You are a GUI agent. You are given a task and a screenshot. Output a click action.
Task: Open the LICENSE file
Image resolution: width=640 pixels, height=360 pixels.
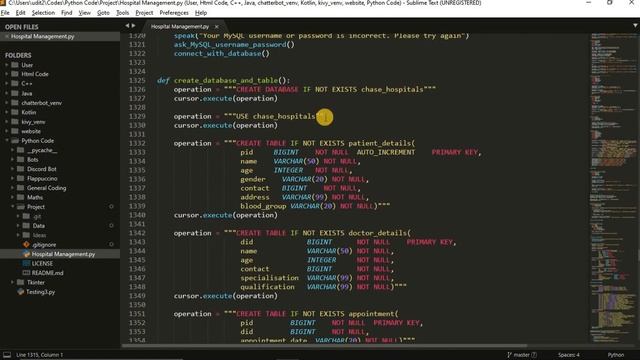(x=42, y=263)
